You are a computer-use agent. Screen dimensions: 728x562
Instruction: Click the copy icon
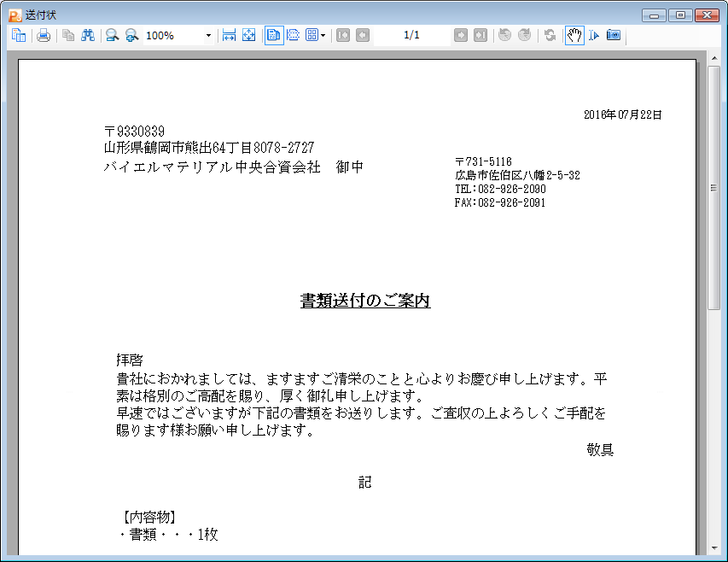click(68, 35)
